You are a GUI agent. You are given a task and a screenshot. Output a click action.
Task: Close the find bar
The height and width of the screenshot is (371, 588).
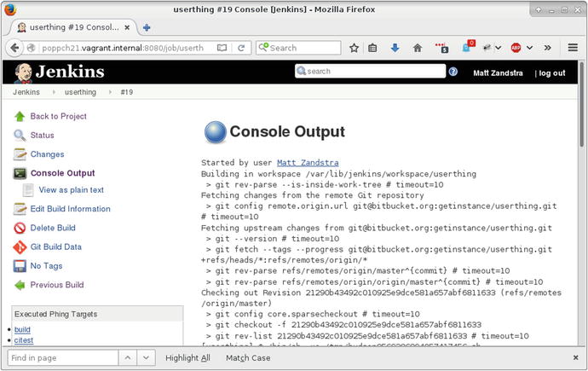coord(575,358)
